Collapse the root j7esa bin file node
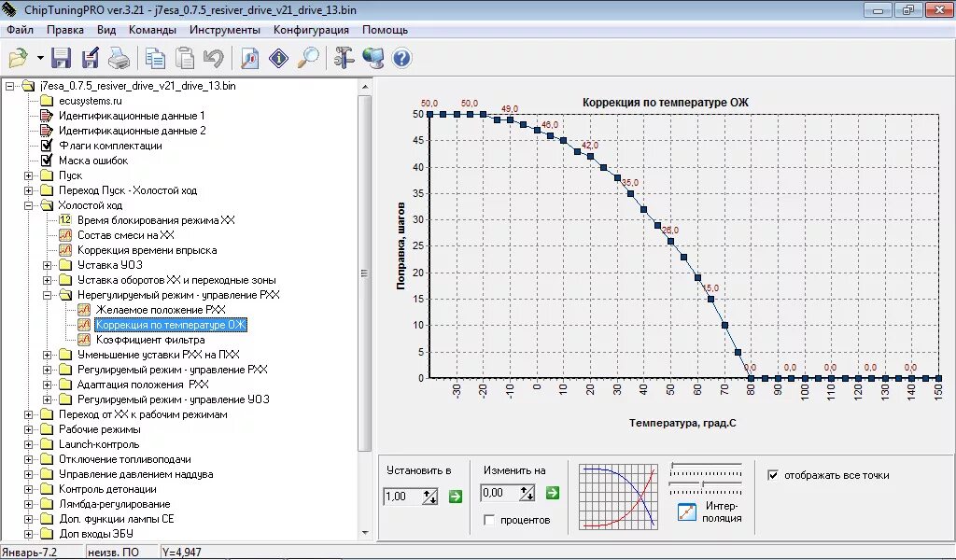The width and height of the screenshot is (956, 560). (x=9, y=86)
